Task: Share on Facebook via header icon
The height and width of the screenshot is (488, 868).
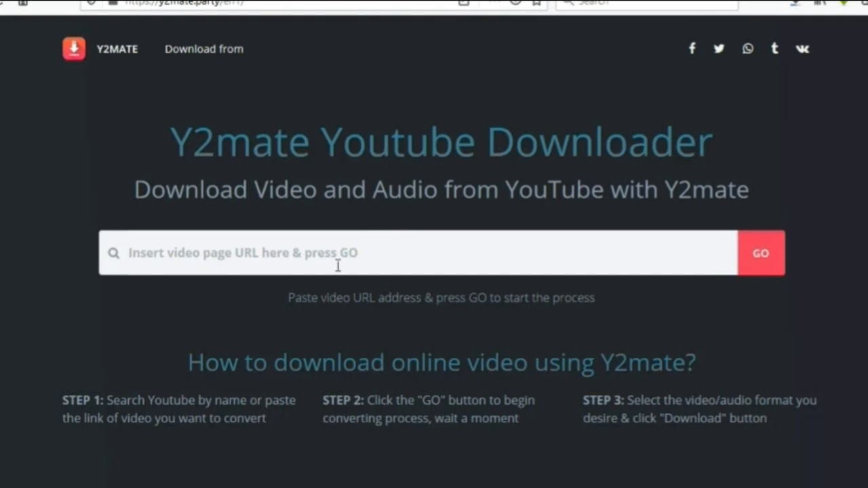Action: coord(692,48)
